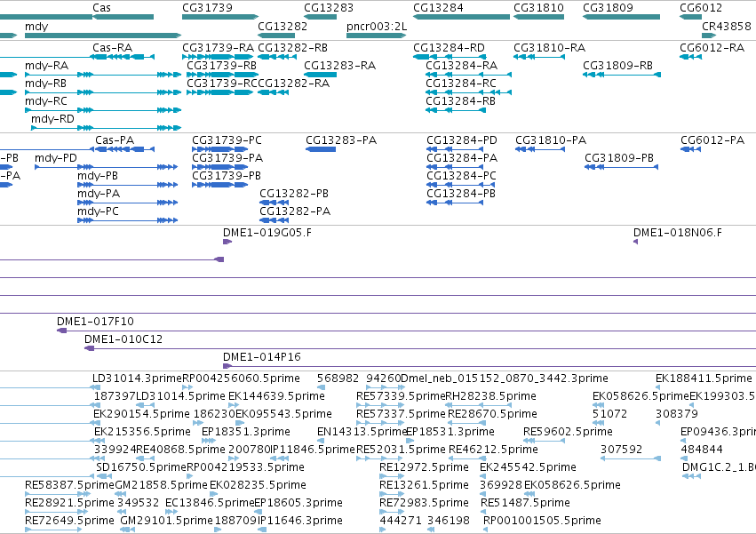The image size is (756, 534).
Task: Click the mdy gene bar
Action: (103, 36)
